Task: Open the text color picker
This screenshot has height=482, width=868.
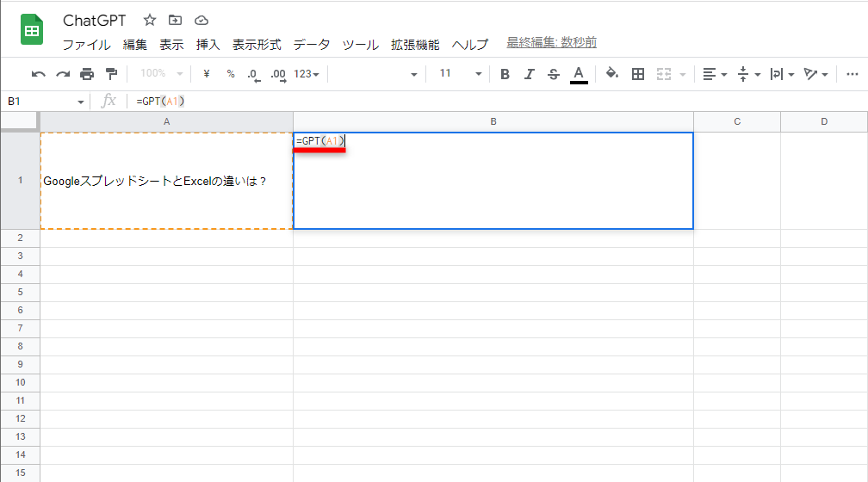Action: point(579,74)
